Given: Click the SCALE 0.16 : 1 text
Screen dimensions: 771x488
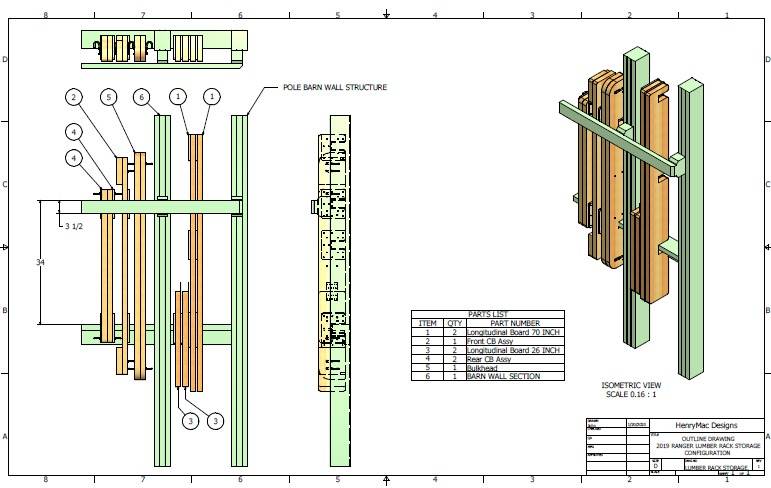Looking at the screenshot, I should (x=631, y=394).
